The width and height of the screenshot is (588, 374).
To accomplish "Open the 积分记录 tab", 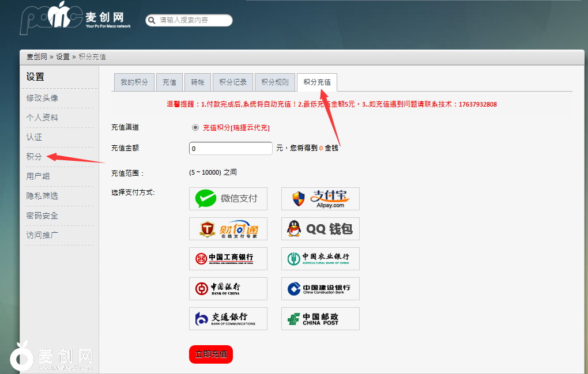I will pos(233,82).
